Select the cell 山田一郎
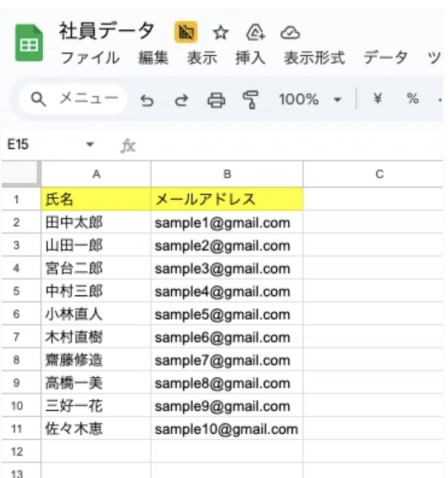 point(96,246)
